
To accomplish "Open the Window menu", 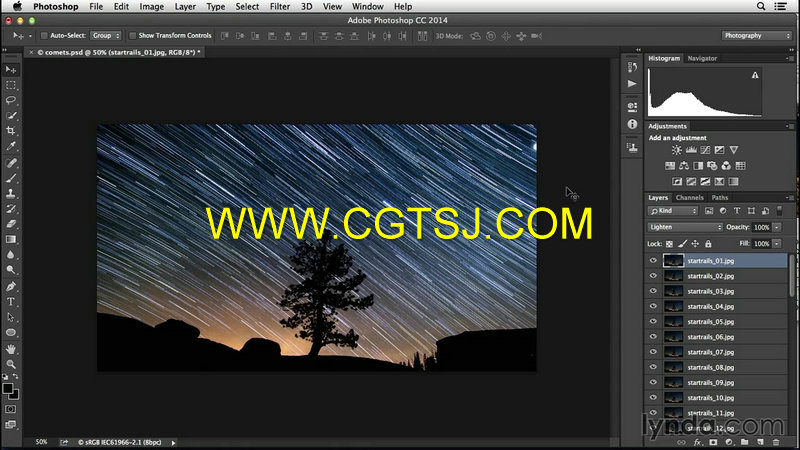I will [x=367, y=7].
